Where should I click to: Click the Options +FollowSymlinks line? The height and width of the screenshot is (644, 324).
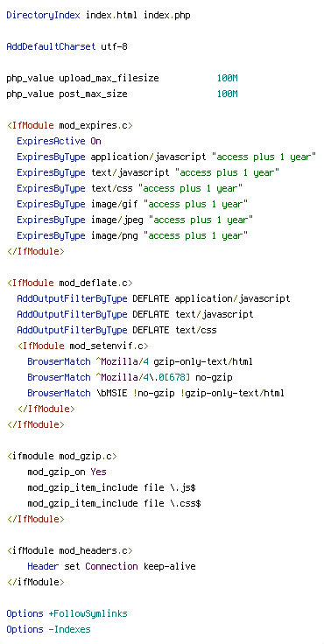(x=67, y=614)
